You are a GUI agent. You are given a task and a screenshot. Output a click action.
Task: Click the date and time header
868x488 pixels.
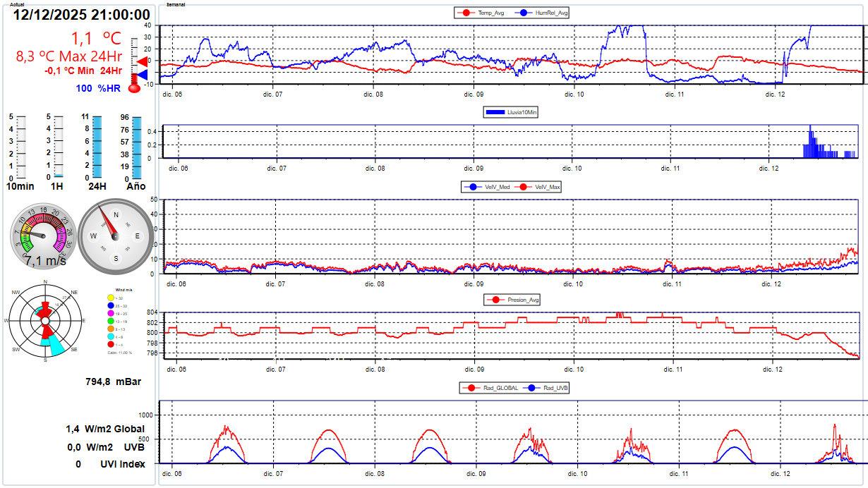(82, 15)
